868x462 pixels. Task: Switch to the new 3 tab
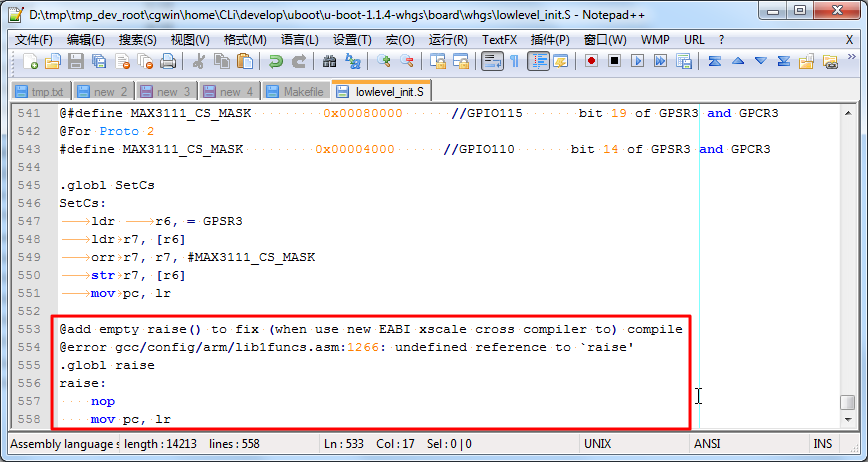[x=166, y=92]
